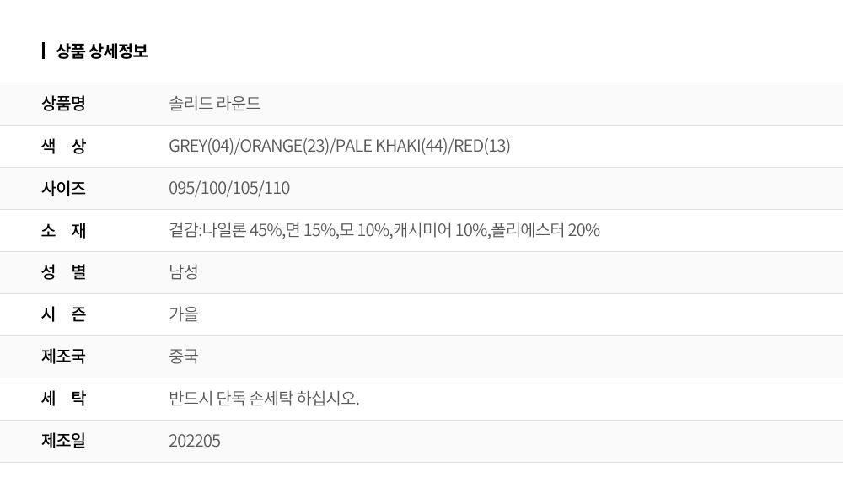Click the 색 상 row label
Image resolution: width=843 pixels, height=504 pixels.
point(63,146)
